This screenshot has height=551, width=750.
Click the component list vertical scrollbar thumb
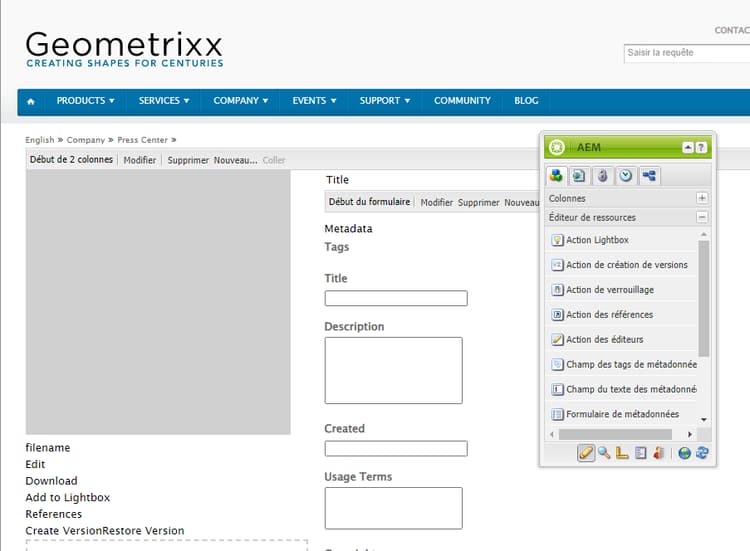[703, 298]
